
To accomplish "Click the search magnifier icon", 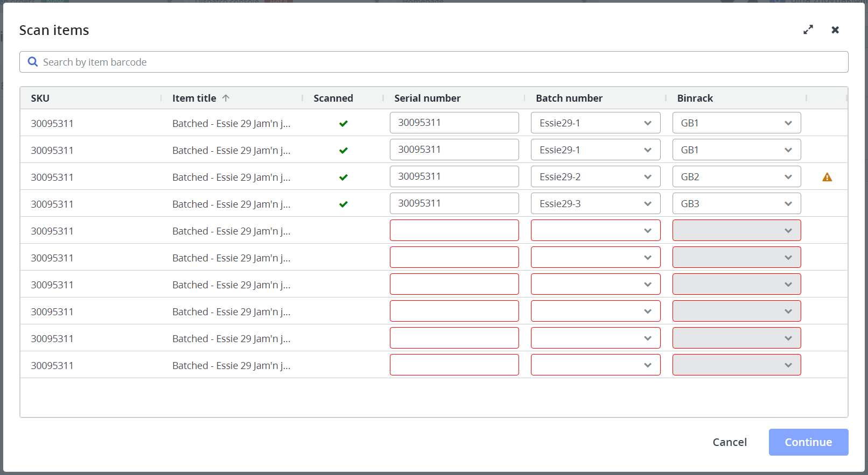I will [x=33, y=62].
